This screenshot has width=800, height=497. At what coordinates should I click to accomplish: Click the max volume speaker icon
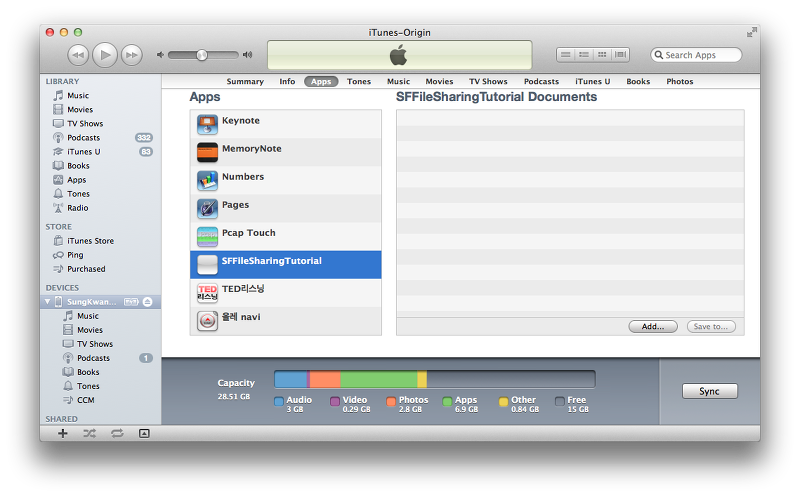click(247, 55)
